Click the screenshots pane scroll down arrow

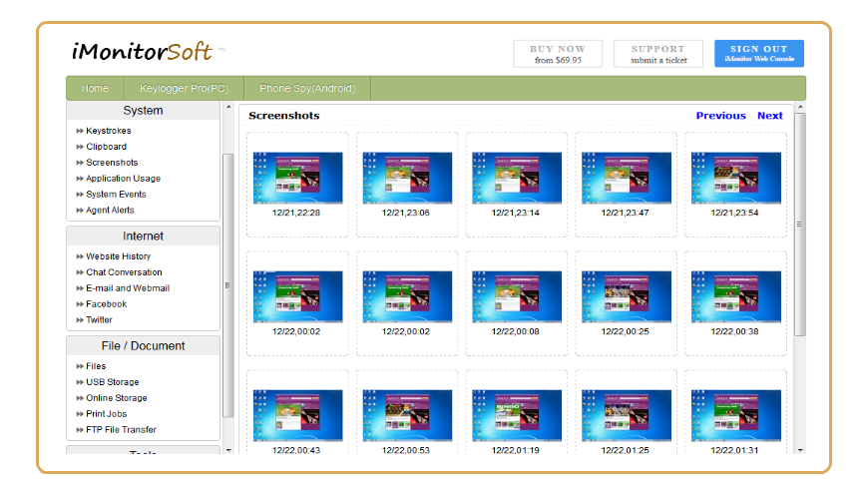800,450
